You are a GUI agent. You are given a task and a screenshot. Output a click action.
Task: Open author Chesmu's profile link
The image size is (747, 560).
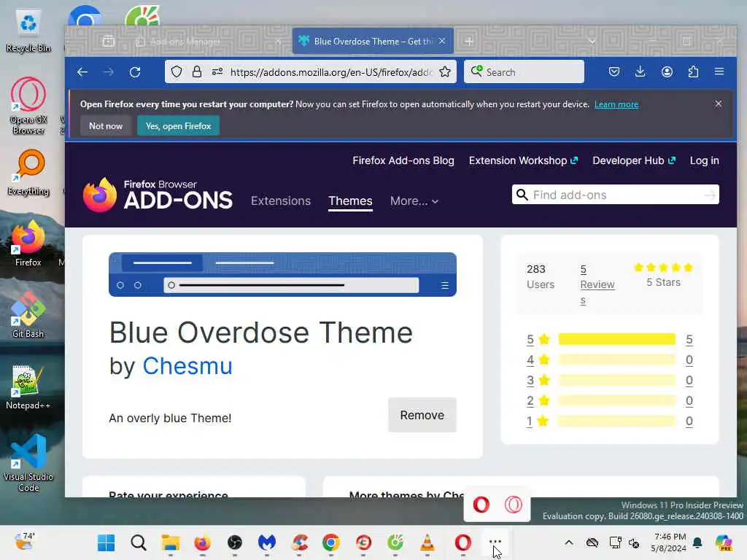click(187, 366)
